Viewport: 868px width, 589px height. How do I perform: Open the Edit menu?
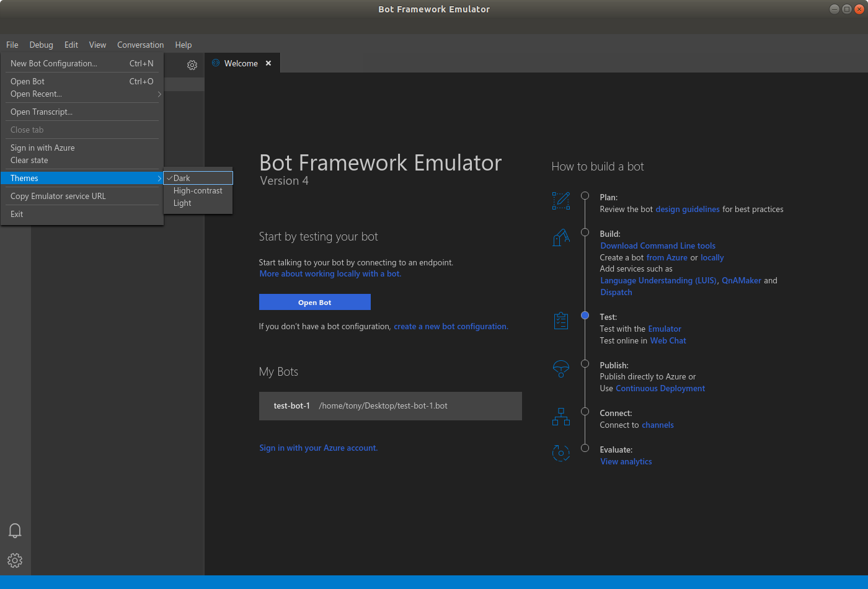click(71, 45)
